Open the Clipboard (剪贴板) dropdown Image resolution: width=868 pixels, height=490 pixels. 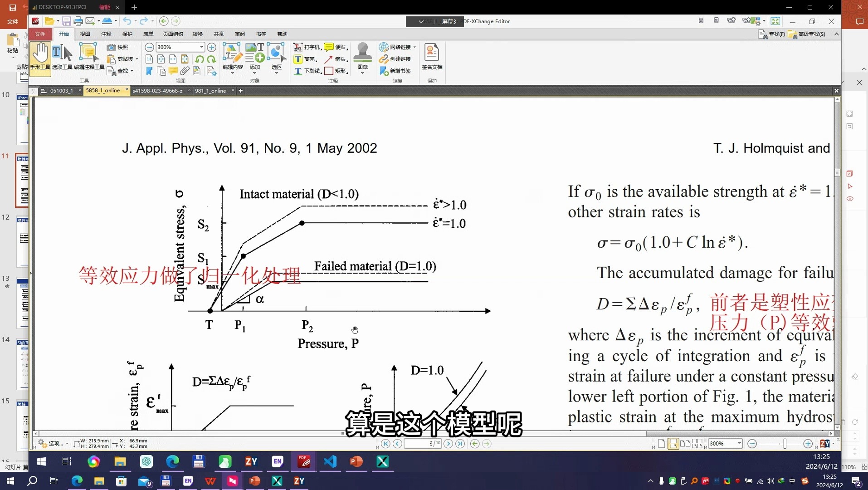(122, 59)
